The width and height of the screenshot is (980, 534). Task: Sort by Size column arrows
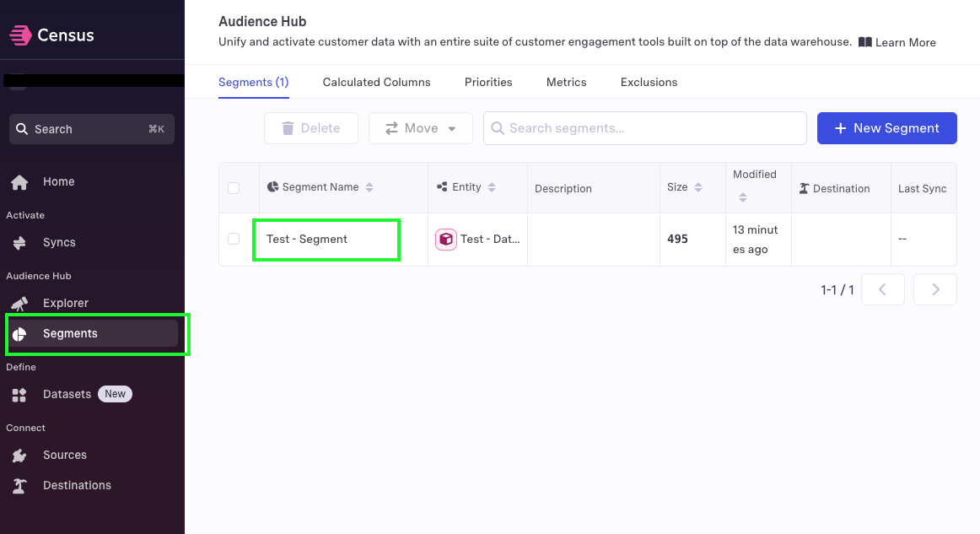698,187
